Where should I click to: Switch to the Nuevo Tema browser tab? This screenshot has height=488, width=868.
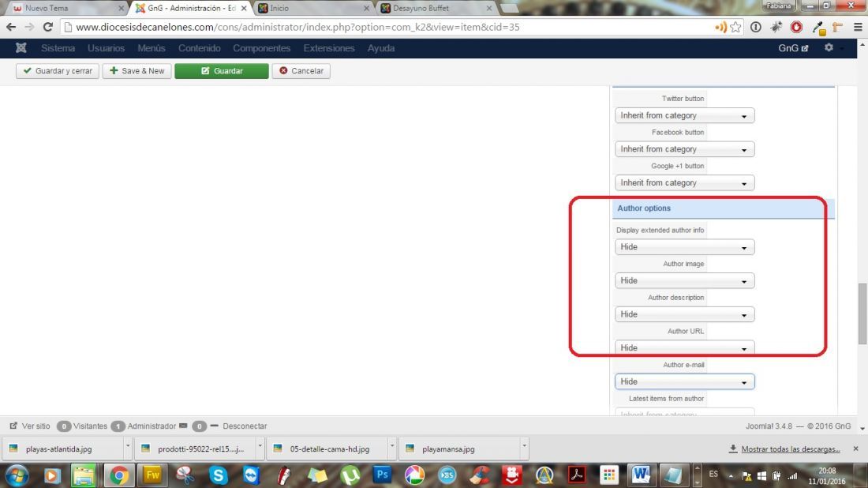tap(66, 9)
